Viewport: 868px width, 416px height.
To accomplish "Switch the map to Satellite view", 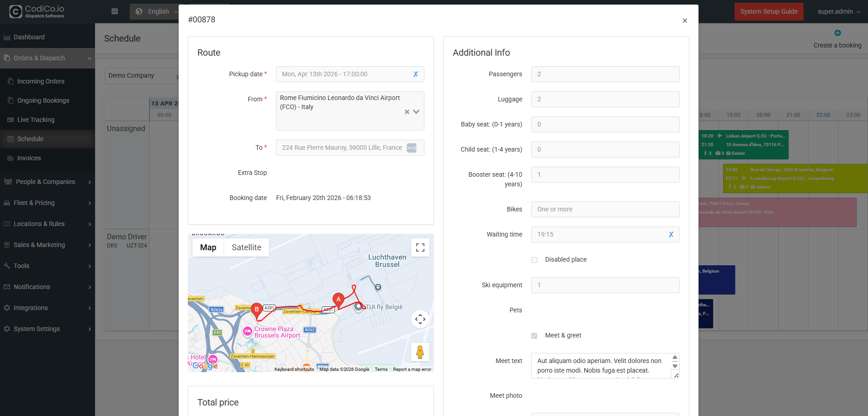I will coord(246,247).
